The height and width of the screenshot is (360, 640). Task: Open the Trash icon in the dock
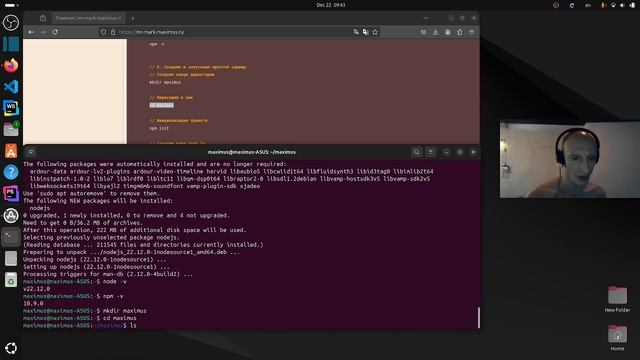11,280
